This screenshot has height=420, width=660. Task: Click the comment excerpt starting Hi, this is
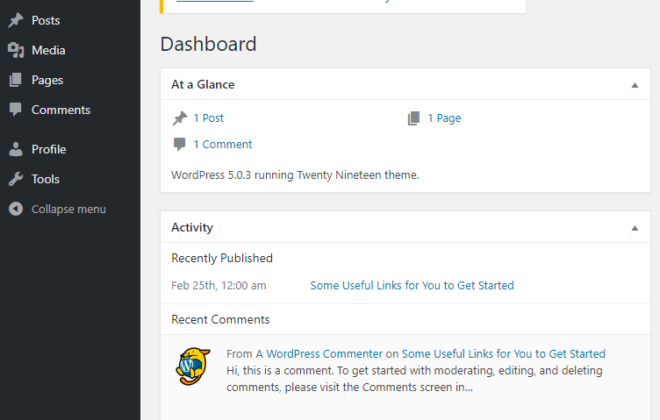pyautogui.click(x=415, y=379)
